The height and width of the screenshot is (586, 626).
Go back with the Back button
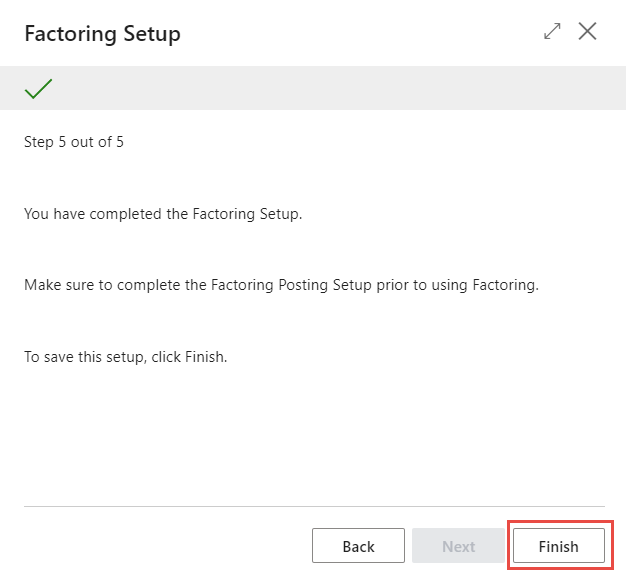coord(358,546)
